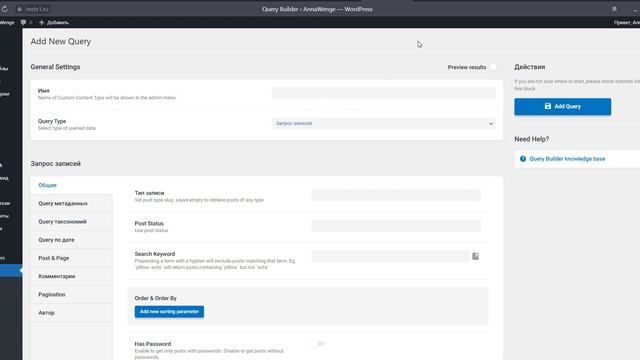640x360 pixels.
Task: Click into the Имя text field
Action: (x=384, y=93)
